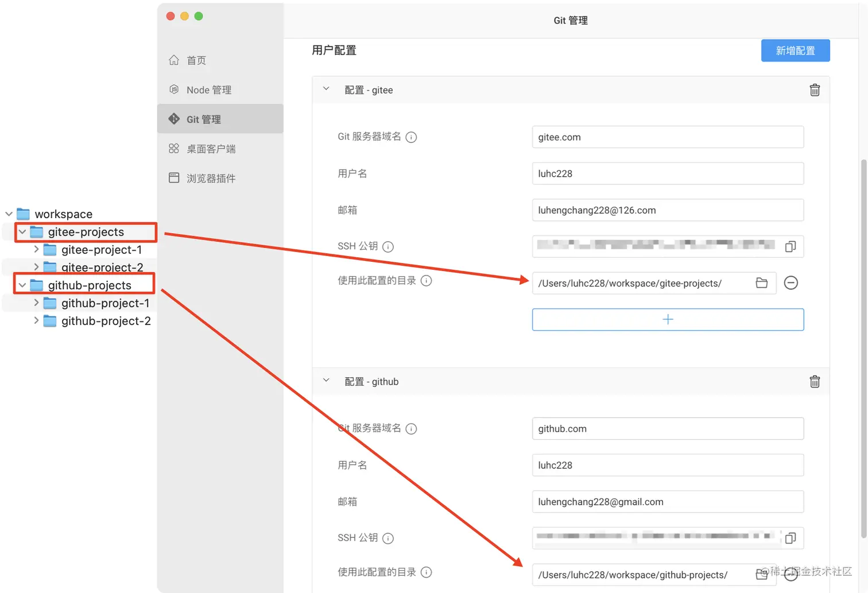Collapse the workspace tree node

[x=9, y=213]
